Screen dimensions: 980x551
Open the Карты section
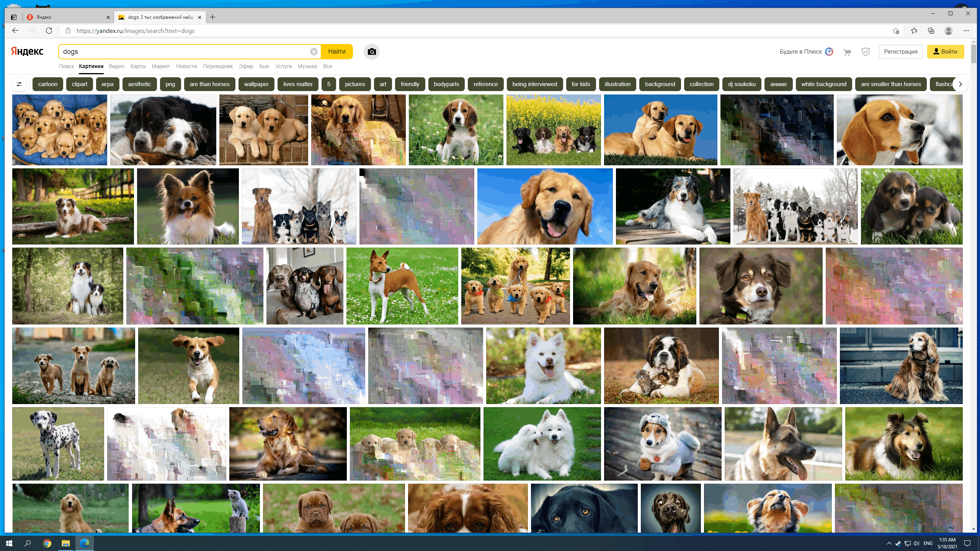point(138,66)
